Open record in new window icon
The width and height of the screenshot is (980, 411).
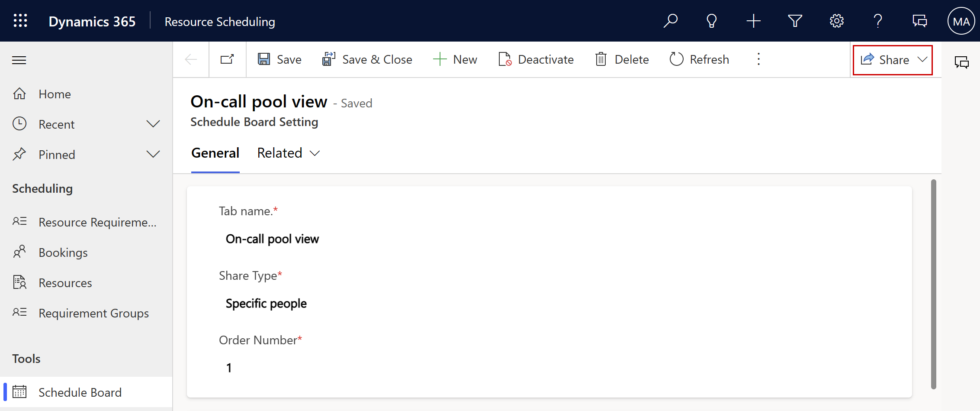click(227, 59)
